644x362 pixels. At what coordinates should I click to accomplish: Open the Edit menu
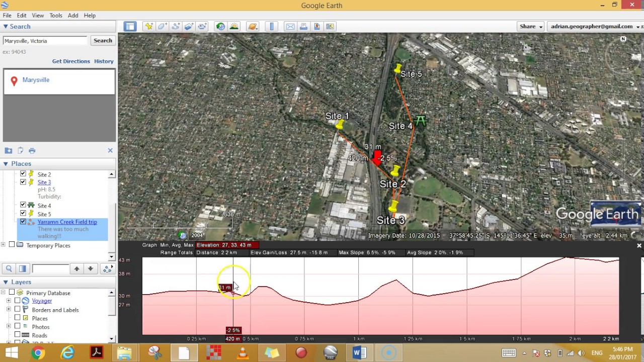tap(22, 16)
